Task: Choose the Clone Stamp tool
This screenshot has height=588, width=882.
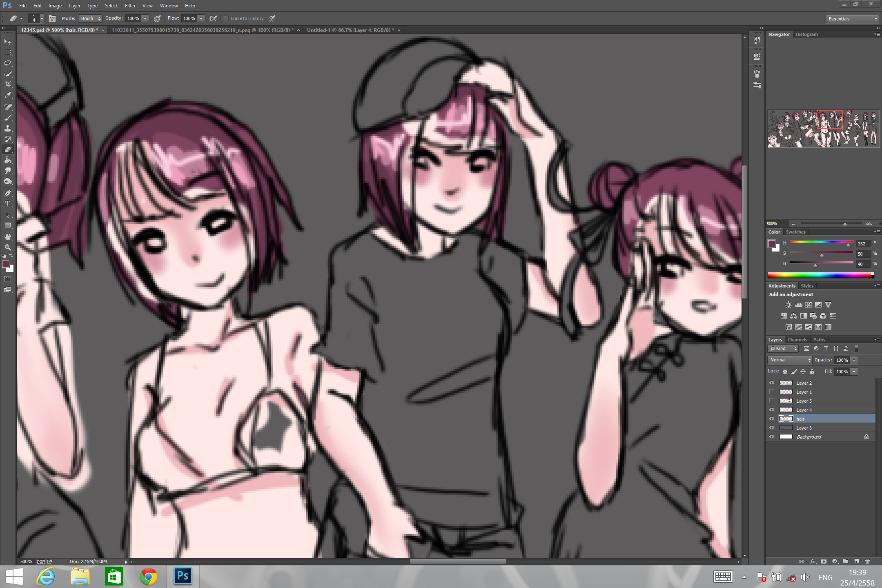Action: [8, 128]
